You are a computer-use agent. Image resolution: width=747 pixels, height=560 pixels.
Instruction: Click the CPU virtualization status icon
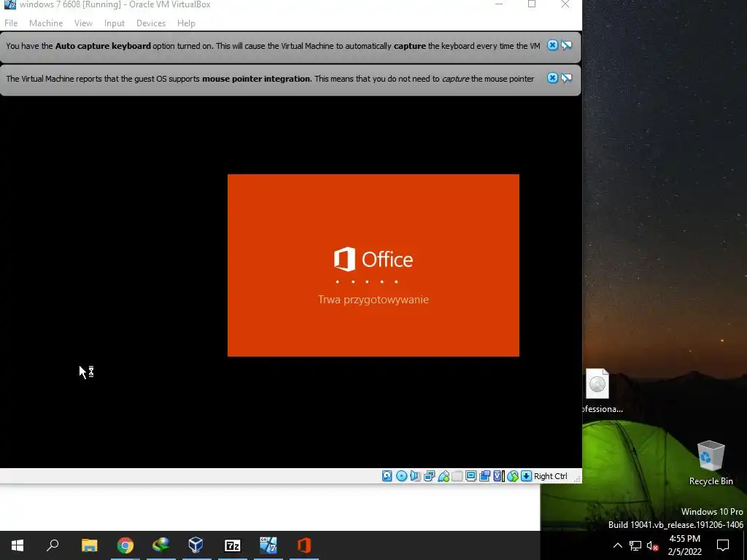click(x=499, y=475)
